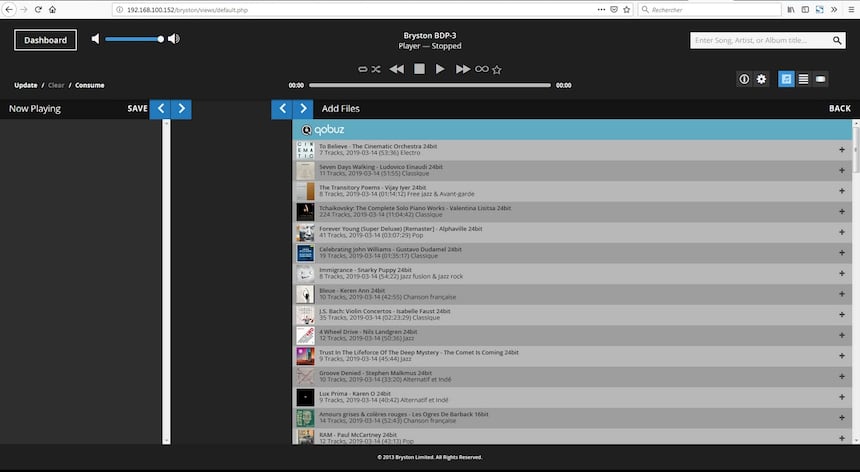Collapse Now Playing panel with left chevron
The width and height of the screenshot is (860, 472).
(161, 109)
